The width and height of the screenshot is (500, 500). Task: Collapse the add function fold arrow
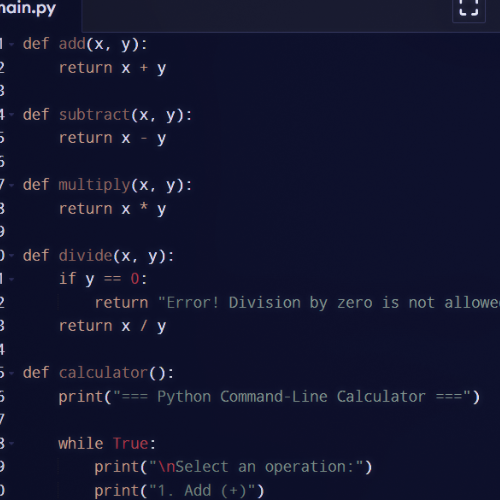pos(12,44)
